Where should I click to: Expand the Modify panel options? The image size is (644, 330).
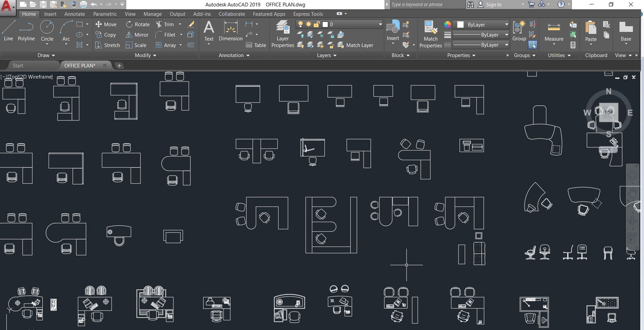pos(145,55)
